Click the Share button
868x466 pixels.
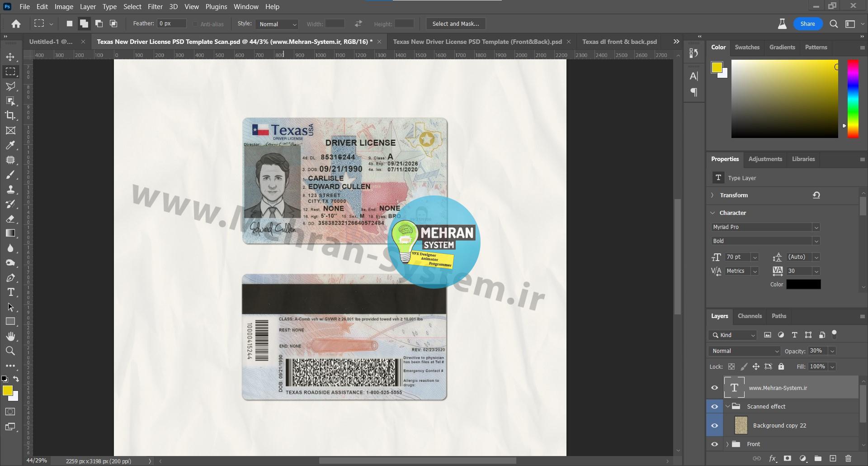tap(807, 24)
